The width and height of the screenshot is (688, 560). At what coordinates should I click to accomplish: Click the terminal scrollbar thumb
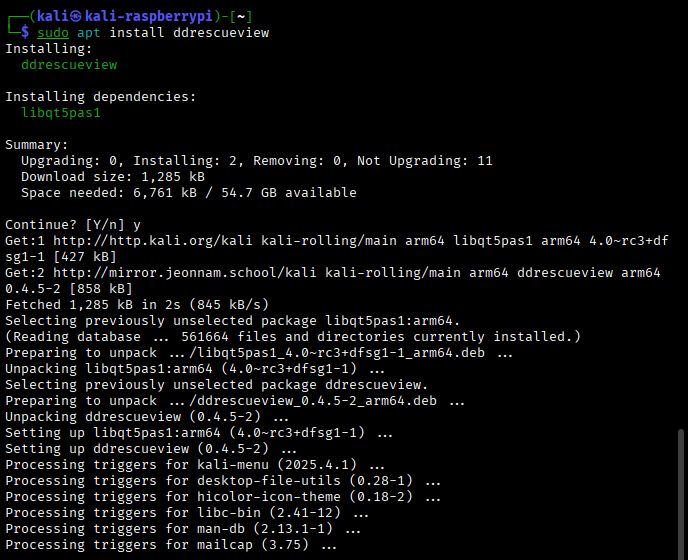click(x=683, y=490)
